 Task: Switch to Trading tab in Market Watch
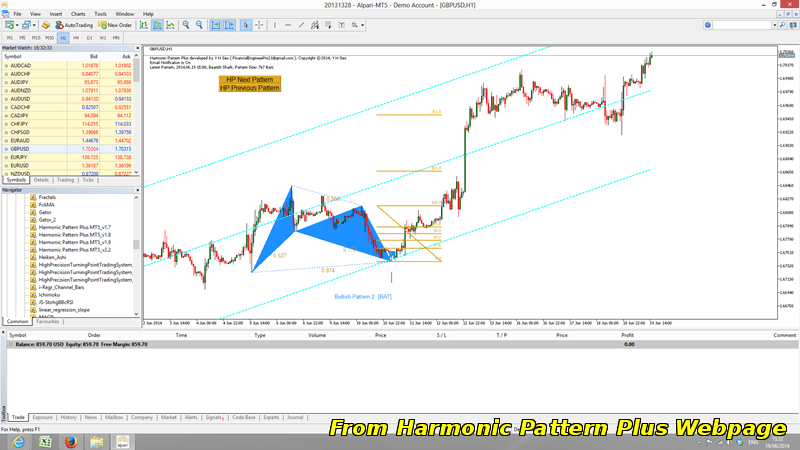click(65, 180)
